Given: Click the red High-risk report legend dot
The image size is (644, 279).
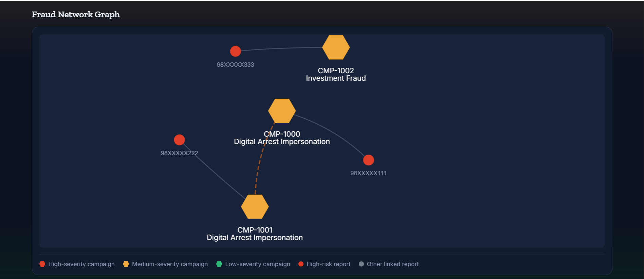Looking at the screenshot, I should click(301, 264).
